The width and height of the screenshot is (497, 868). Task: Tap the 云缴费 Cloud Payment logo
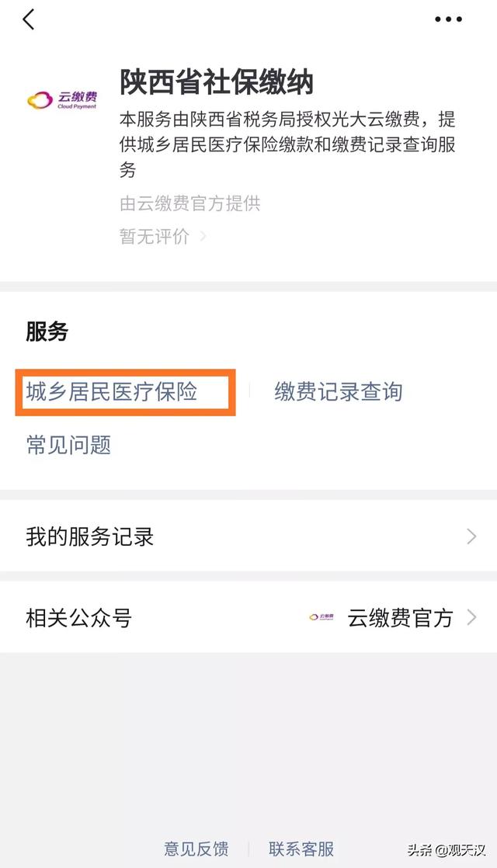(62, 100)
